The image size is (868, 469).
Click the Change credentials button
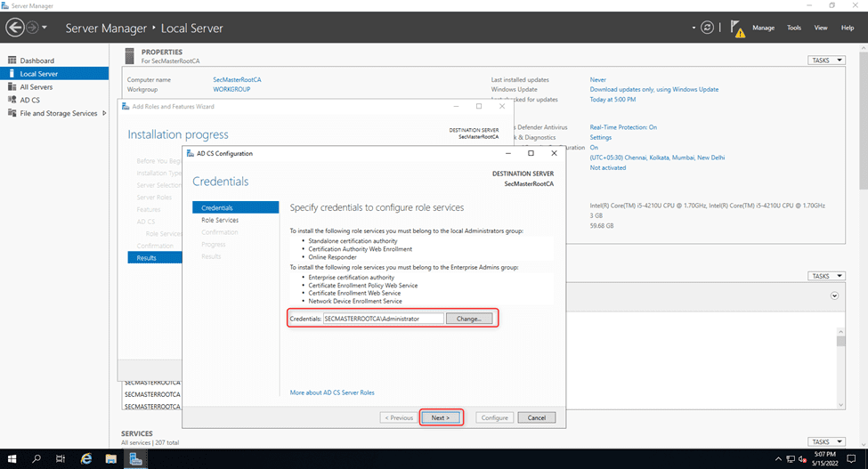pos(469,319)
